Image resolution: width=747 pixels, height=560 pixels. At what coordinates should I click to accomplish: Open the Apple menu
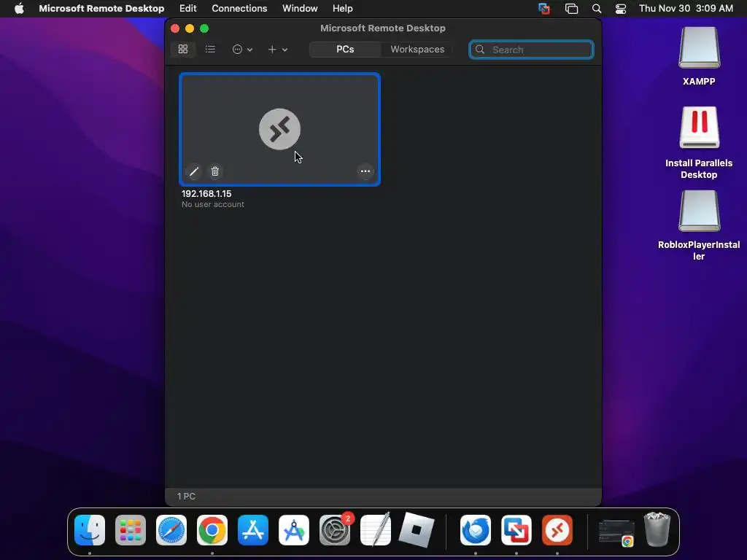[x=19, y=8]
